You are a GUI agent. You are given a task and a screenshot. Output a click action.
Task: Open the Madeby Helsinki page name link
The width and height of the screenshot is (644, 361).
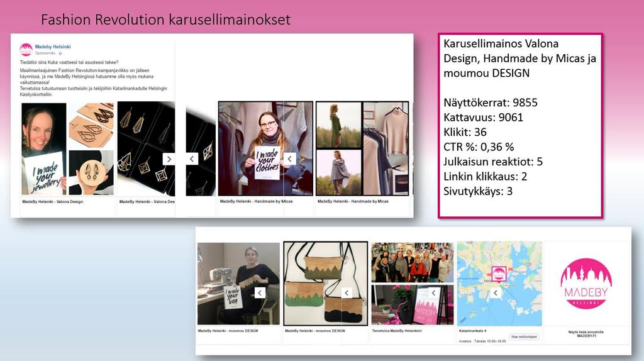point(53,47)
